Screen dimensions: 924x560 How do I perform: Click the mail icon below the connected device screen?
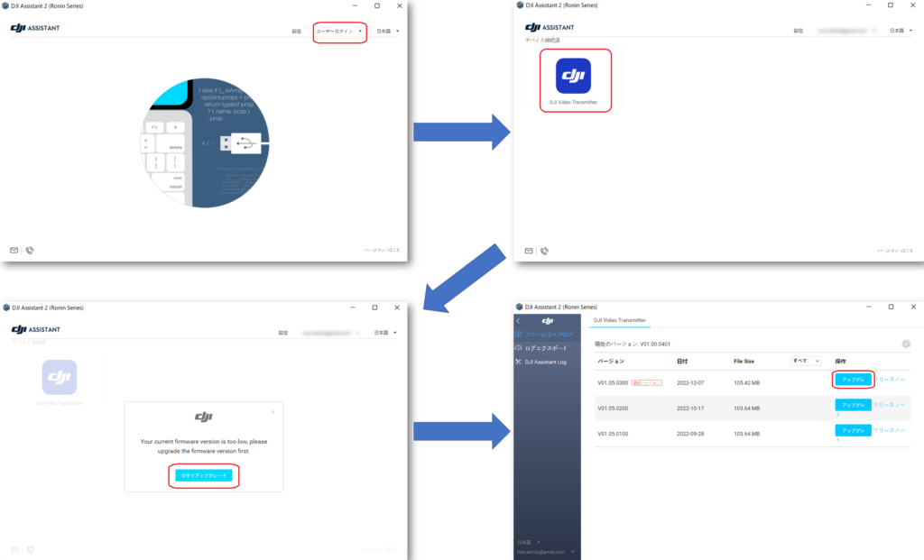(x=528, y=250)
